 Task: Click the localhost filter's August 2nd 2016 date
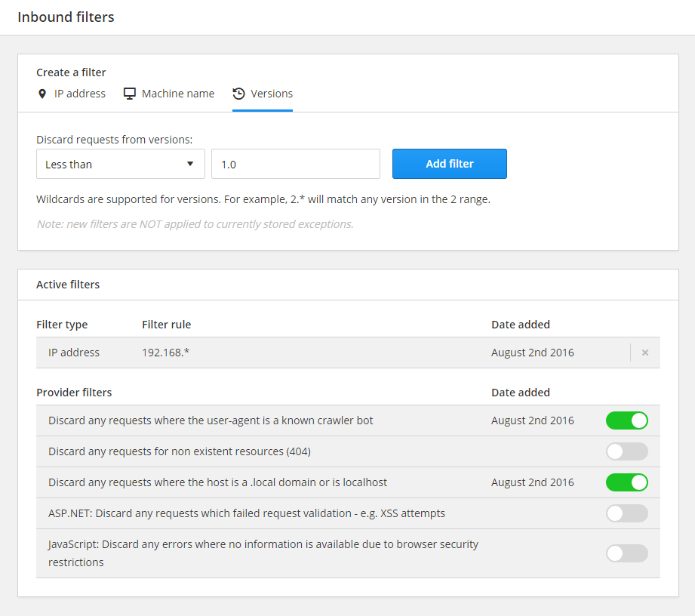pos(532,482)
